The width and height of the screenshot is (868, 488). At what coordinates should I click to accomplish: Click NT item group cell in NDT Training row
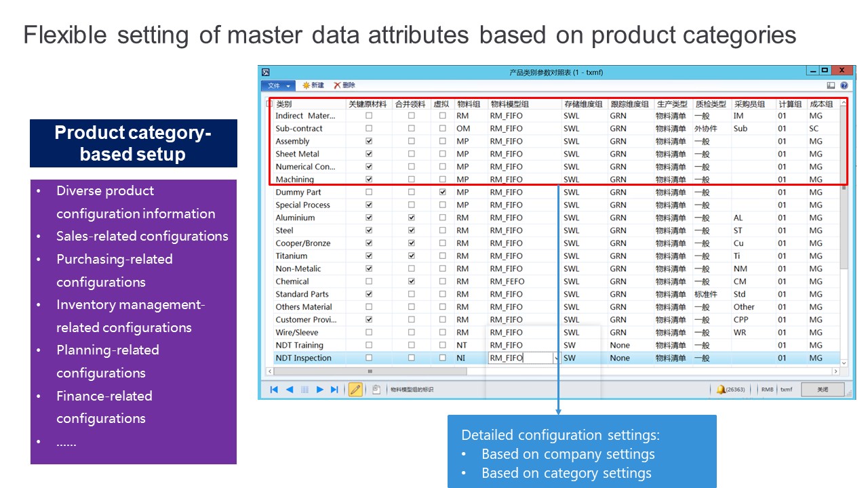click(471, 345)
